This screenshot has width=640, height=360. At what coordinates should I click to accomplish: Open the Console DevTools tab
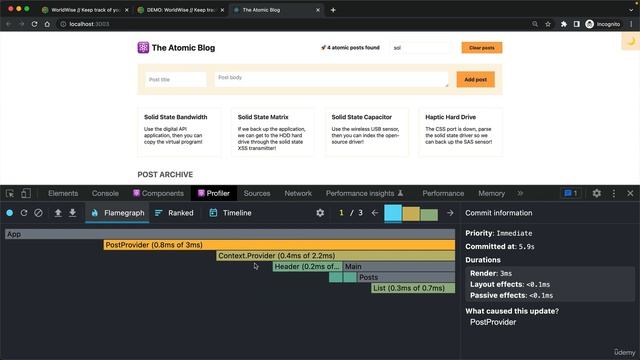point(105,193)
